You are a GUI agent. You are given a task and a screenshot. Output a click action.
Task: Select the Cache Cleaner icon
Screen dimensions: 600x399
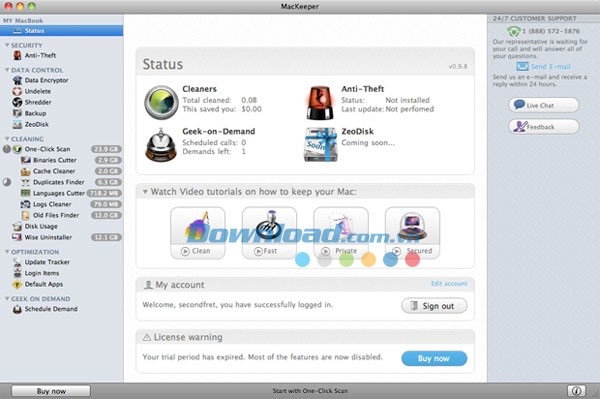click(x=26, y=171)
